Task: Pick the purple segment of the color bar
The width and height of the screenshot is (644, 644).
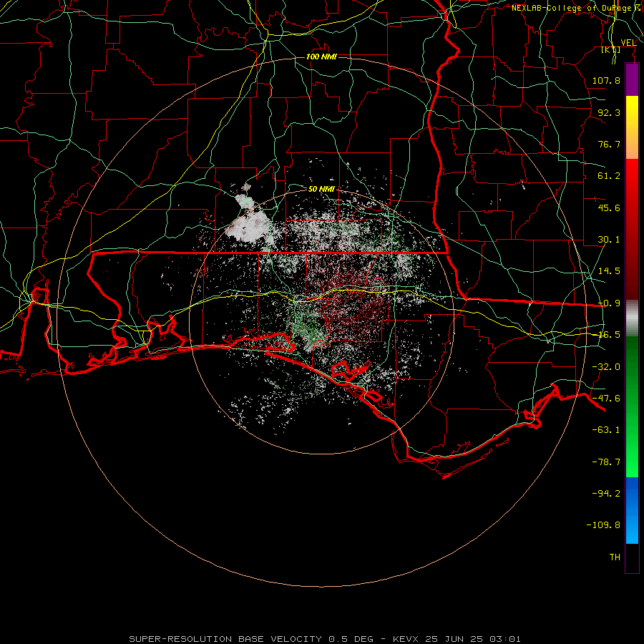Action: pyautogui.click(x=632, y=80)
